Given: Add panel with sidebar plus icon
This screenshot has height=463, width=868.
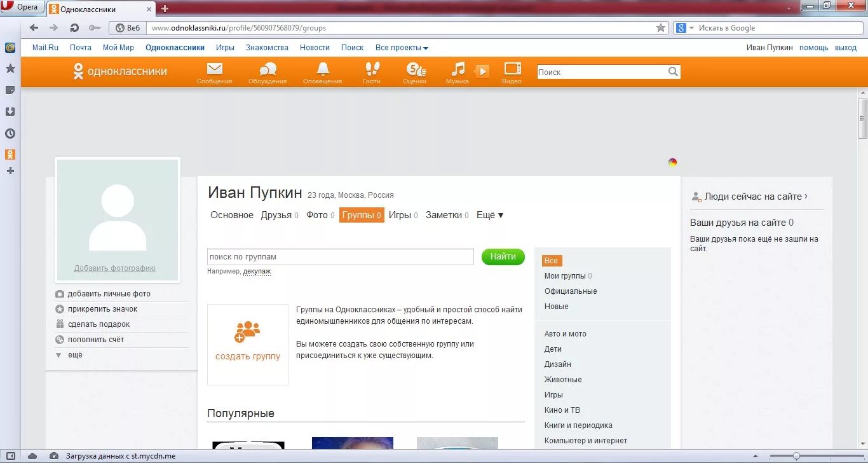Looking at the screenshot, I should (x=10, y=170).
